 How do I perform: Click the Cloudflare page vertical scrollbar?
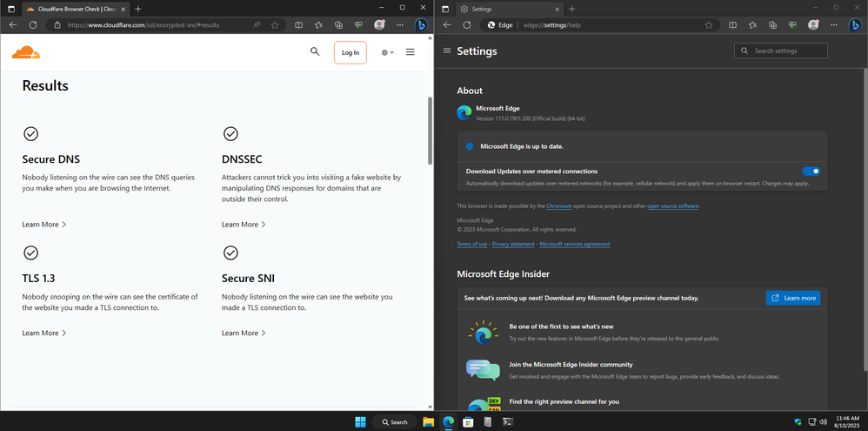click(x=431, y=131)
